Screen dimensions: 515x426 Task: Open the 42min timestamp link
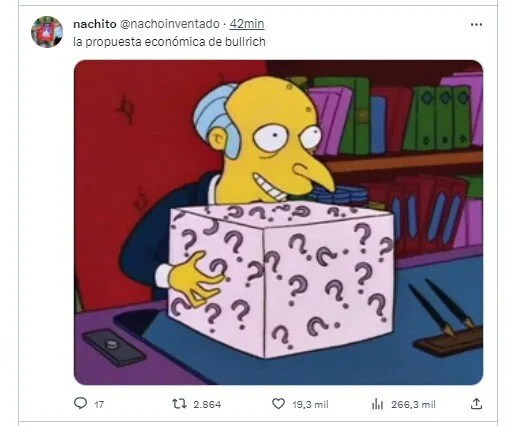tap(247, 24)
